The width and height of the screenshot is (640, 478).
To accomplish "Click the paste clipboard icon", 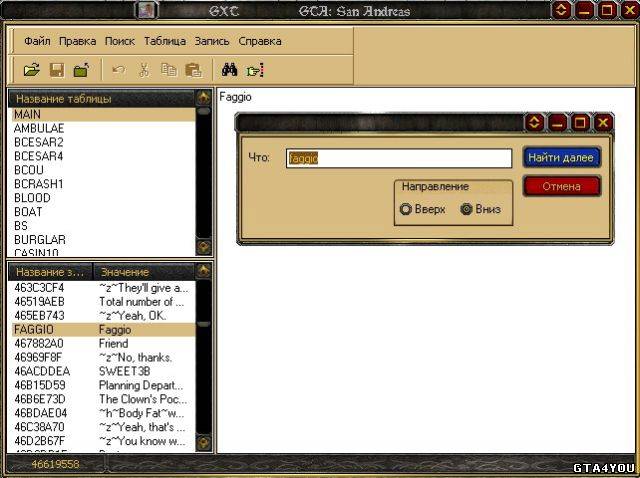I will (193, 70).
